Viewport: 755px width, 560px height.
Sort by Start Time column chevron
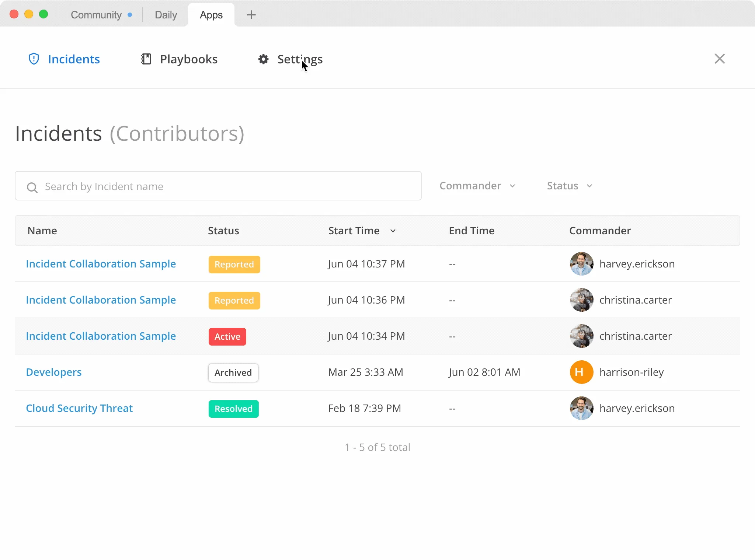pyautogui.click(x=393, y=231)
